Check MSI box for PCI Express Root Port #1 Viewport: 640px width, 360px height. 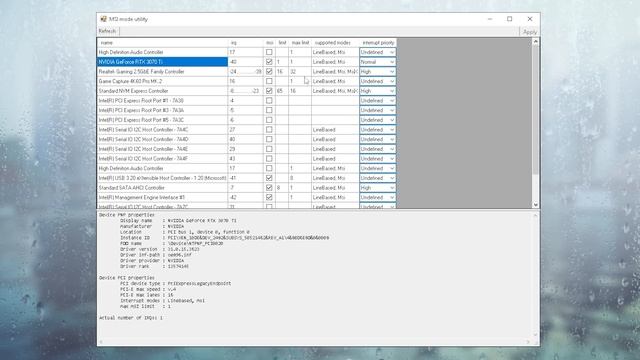[x=269, y=100]
